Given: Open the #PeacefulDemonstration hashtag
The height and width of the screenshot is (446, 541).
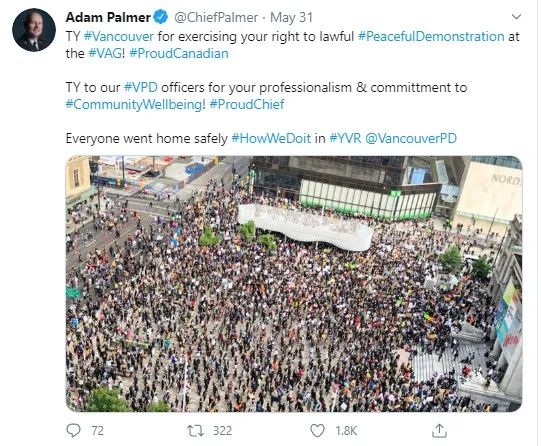Looking at the screenshot, I should pos(431,36).
